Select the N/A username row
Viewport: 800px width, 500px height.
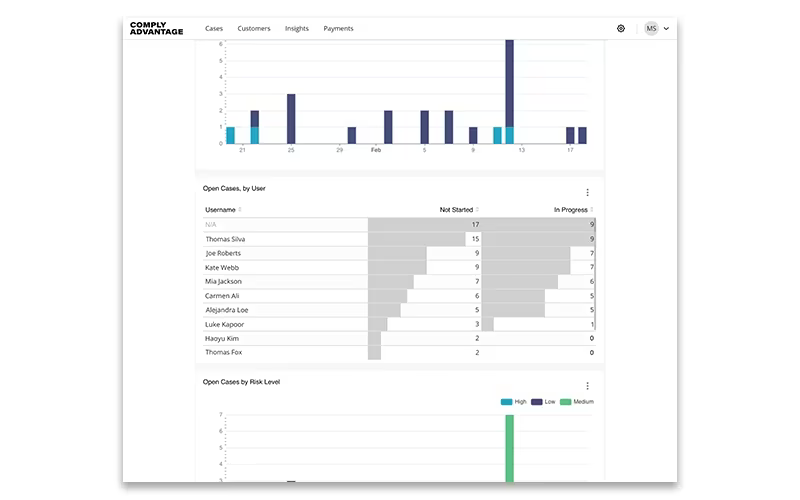point(399,224)
